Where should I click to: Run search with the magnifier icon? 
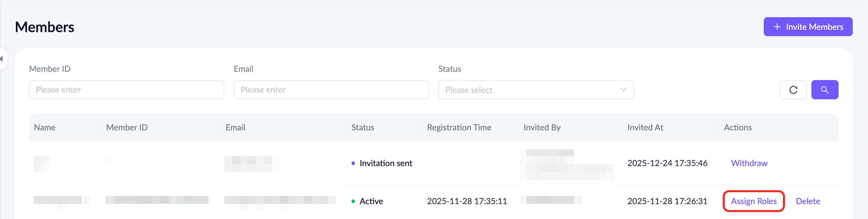click(824, 90)
